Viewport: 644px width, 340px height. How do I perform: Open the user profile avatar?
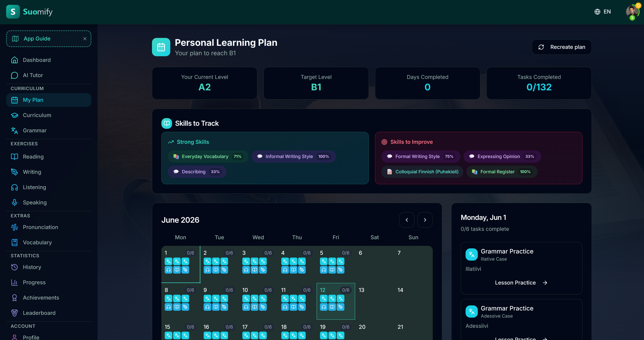[x=632, y=12]
